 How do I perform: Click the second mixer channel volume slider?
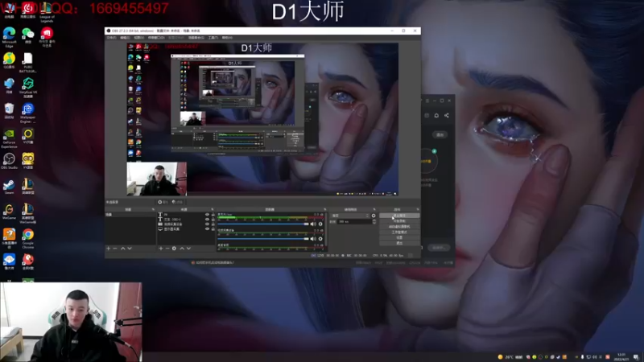pyautogui.click(x=263, y=239)
